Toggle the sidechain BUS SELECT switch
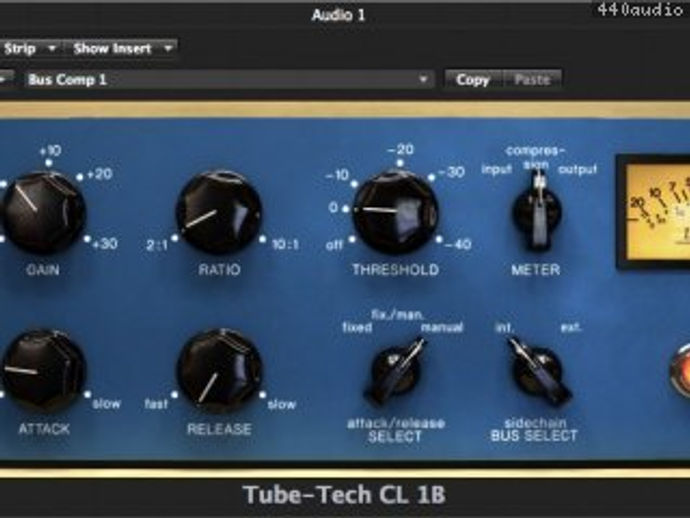Screen dimensions: 690x518 [538, 371]
